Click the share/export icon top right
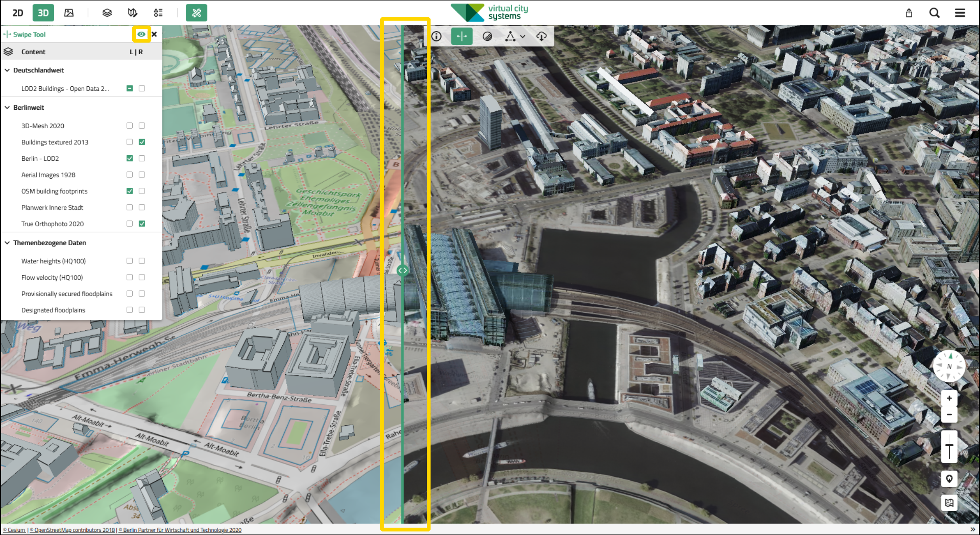Screen dimensions: 980x535 click(x=909, y=13)
